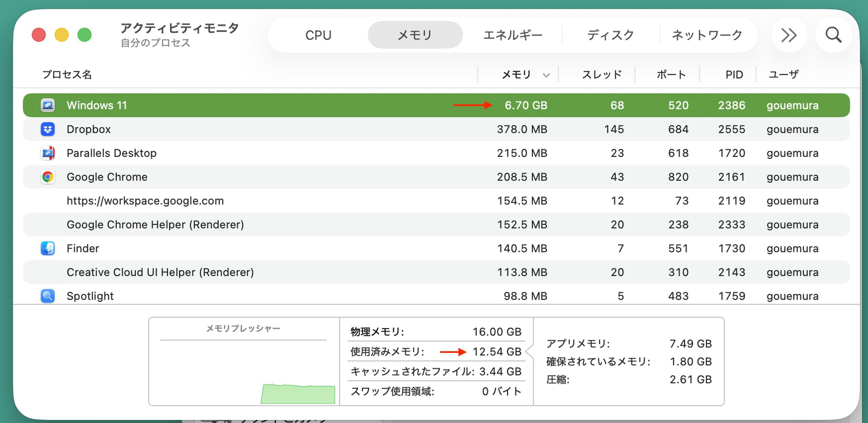Click the Finder process icon

(x=47, y=248)
